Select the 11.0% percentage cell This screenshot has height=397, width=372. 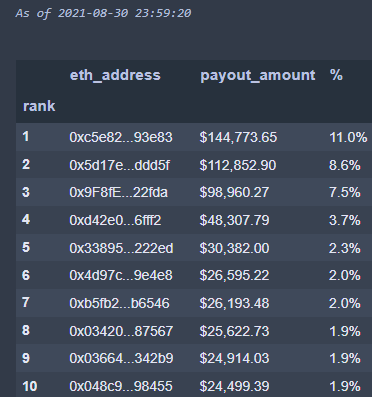point(348,137)
